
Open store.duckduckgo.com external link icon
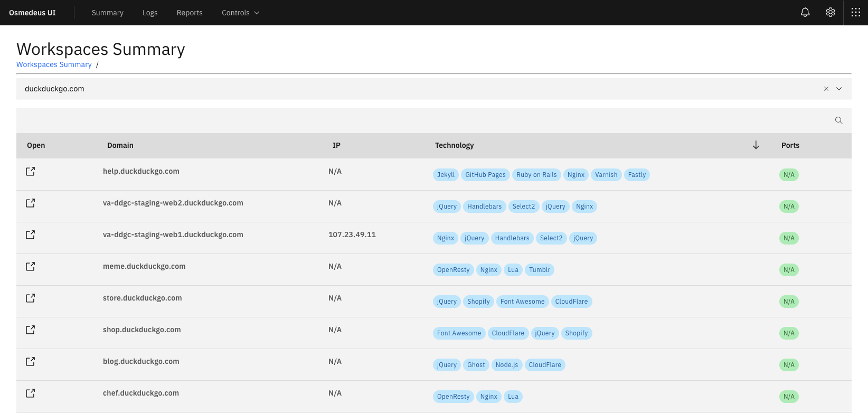coord(31,298)
